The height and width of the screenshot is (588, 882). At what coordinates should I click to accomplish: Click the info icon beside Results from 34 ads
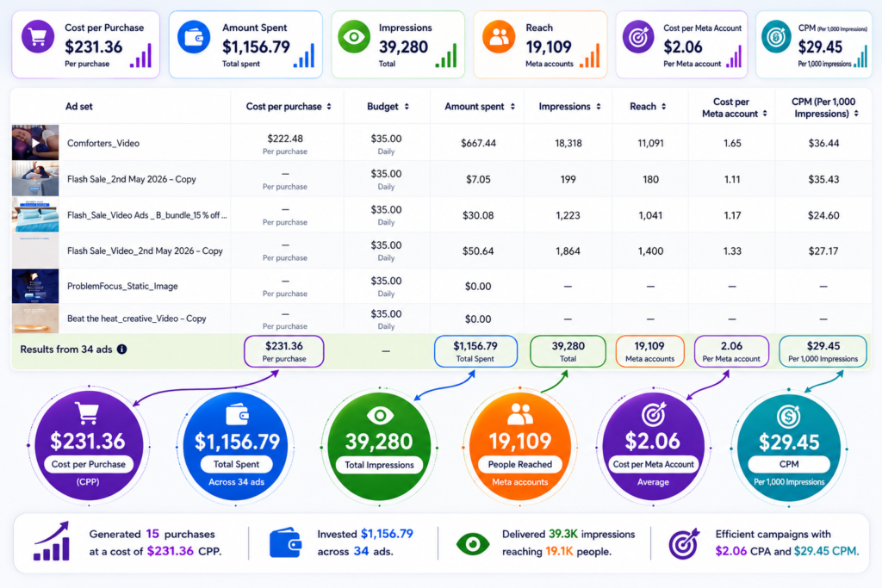(x=122, y=349)
